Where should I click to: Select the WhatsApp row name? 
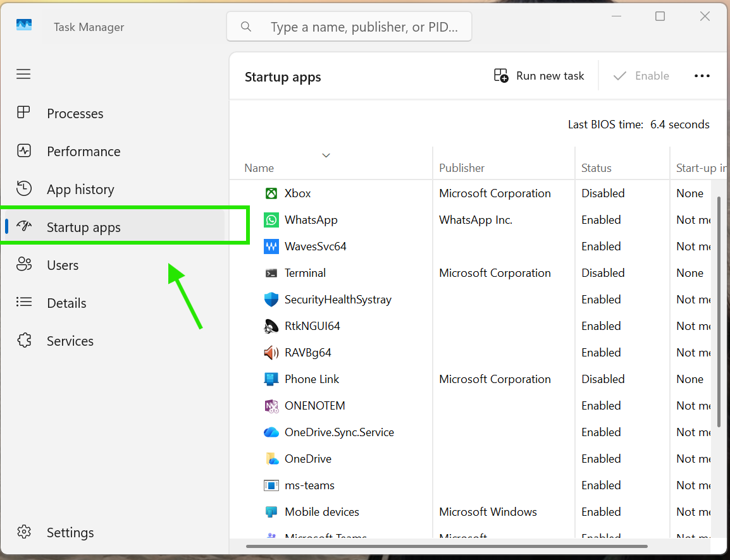pyautogui.click(x=311, y=219)
